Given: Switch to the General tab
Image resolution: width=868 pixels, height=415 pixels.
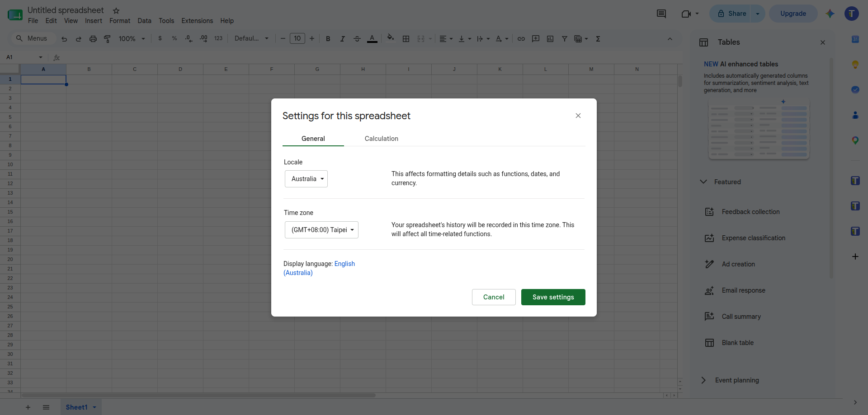Looking at the screenshot, I should [x=313, y=139].
